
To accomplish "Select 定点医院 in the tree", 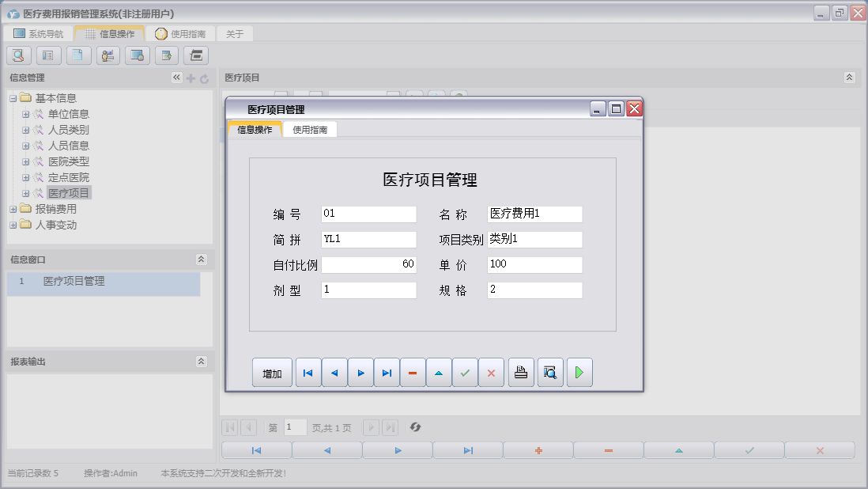I will click(x=69, y=177).
